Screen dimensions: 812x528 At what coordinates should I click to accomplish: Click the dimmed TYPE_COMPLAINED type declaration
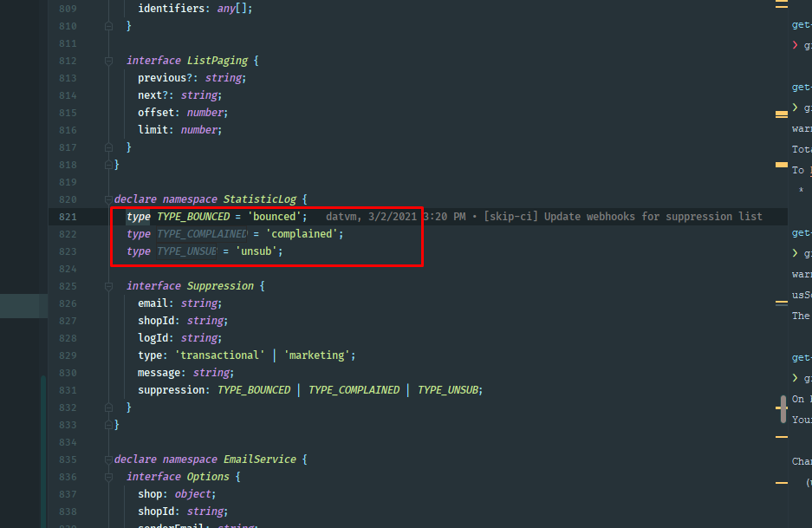pos(201,234)
